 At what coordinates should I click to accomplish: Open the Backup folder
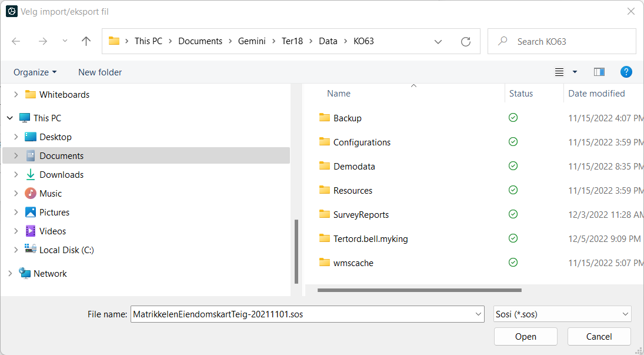point(347,118)
